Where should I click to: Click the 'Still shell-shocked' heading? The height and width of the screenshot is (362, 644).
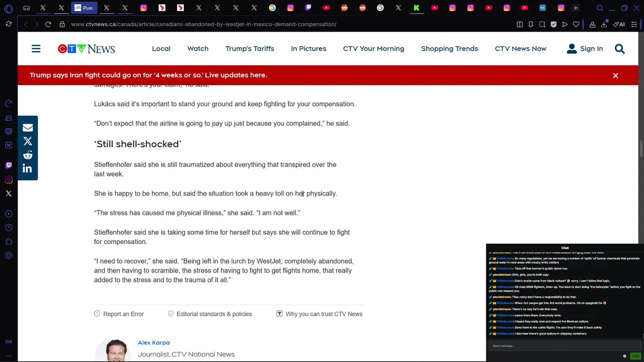pos(137,144)
